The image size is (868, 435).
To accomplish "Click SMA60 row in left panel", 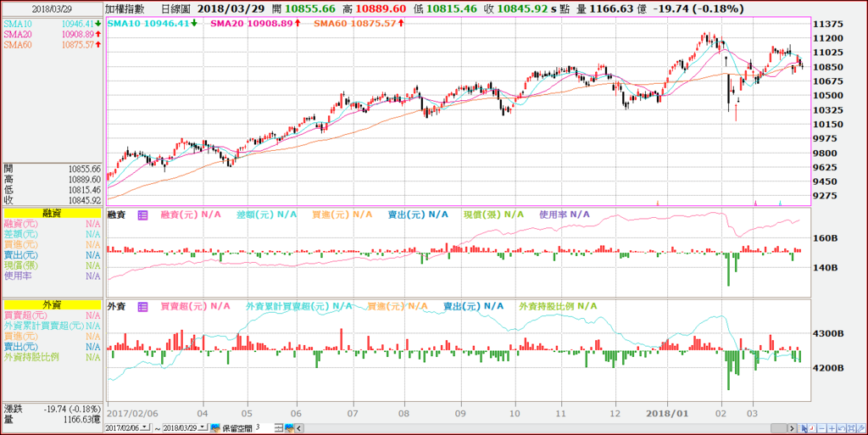I will tap(52, 44).
